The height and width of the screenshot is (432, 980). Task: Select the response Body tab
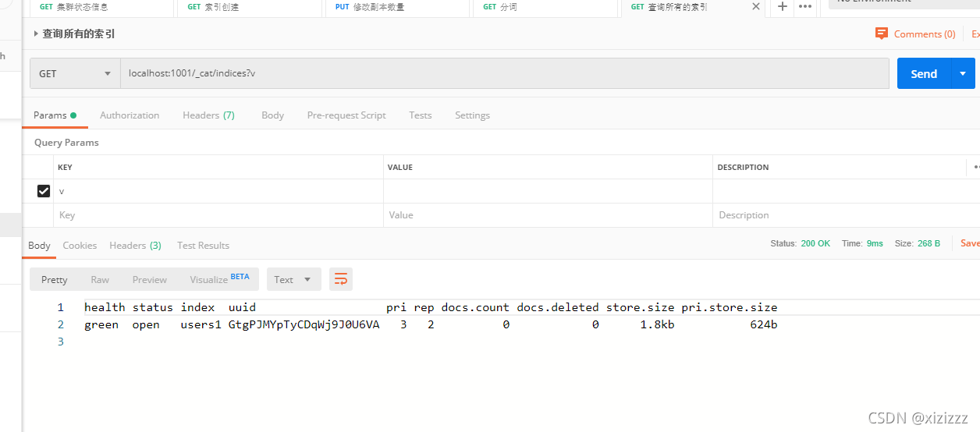click(39, 245)
